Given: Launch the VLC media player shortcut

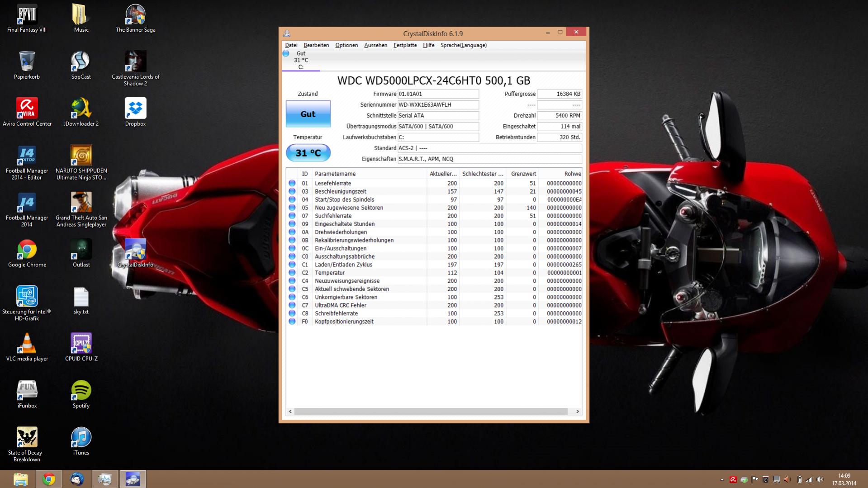Looking at the screenshot, I should pyautogui.click(x=27, y=347).
